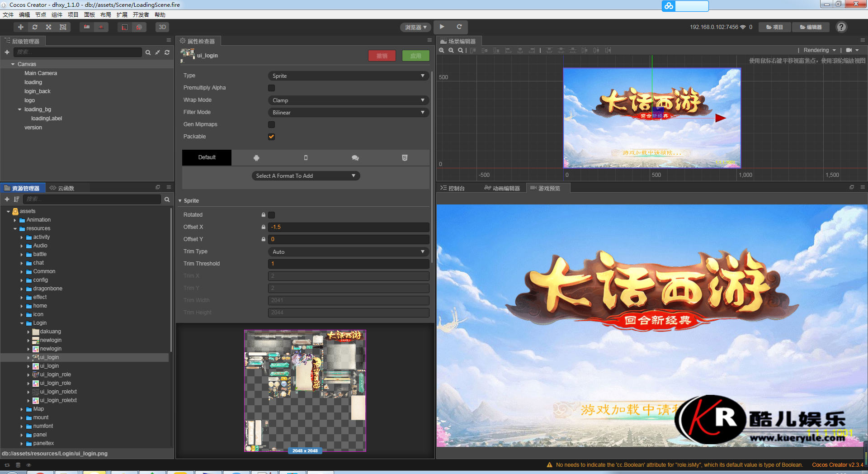Select the iOS phone platform tab icon
Image resolution: width=868 pixels, height=474 pixels.
[x=306, y=158]
